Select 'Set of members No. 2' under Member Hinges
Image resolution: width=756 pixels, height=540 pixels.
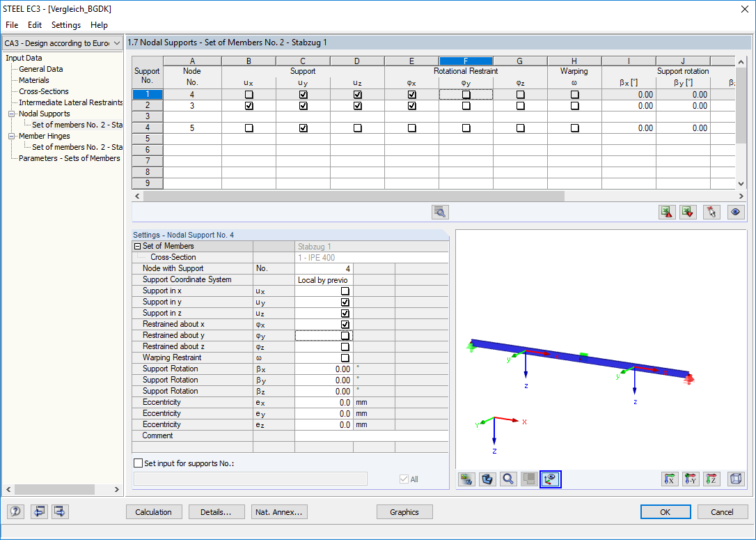(77, 147)
